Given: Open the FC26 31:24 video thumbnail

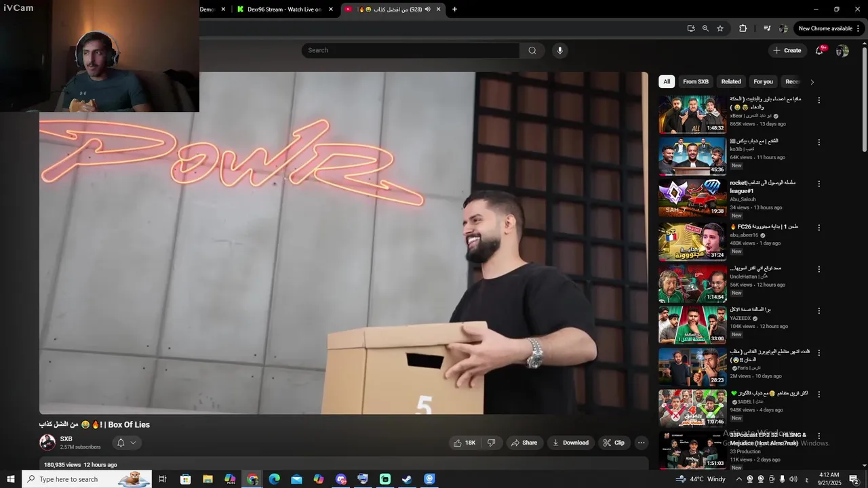Looking at the screenshot, I should (x=692, y=241).
